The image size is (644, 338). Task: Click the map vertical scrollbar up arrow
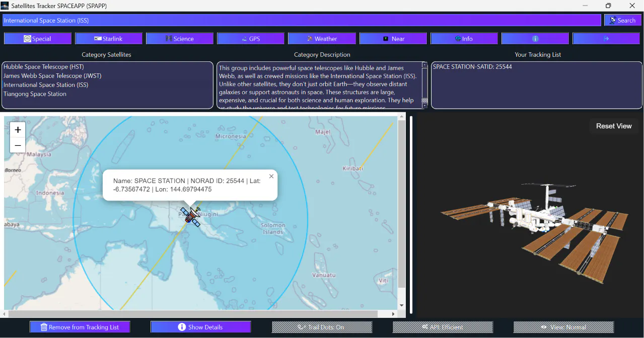coord(401,117)
